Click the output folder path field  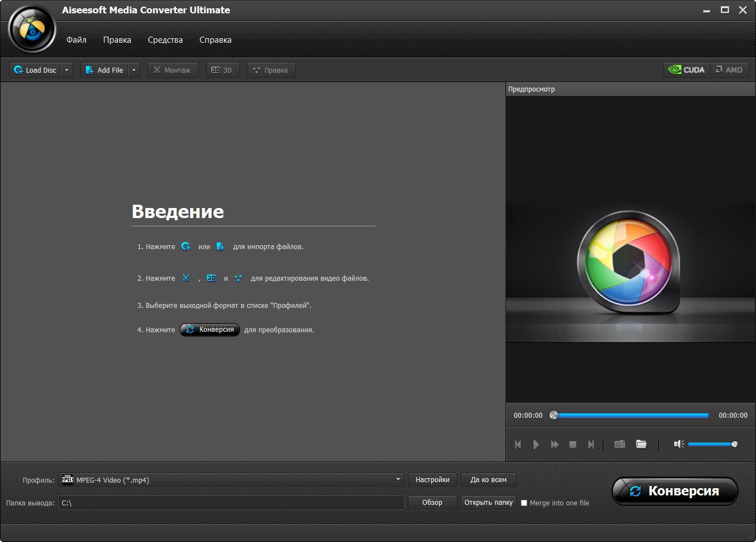231,503
